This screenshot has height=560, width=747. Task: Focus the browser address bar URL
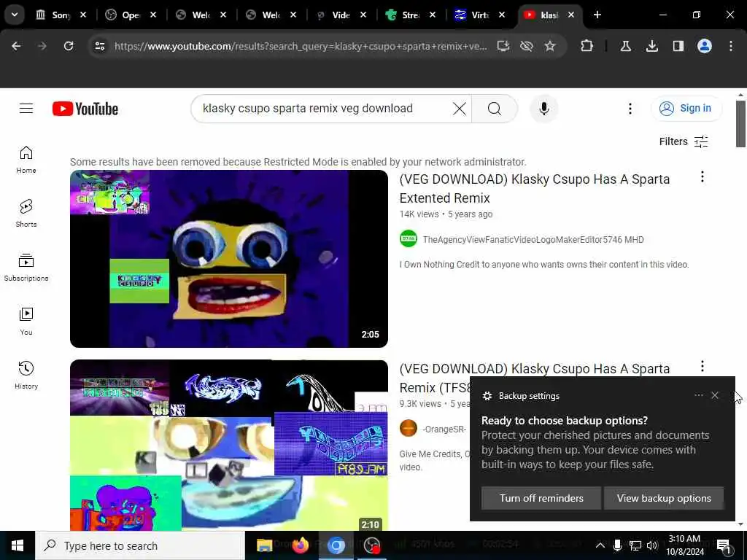300,46
